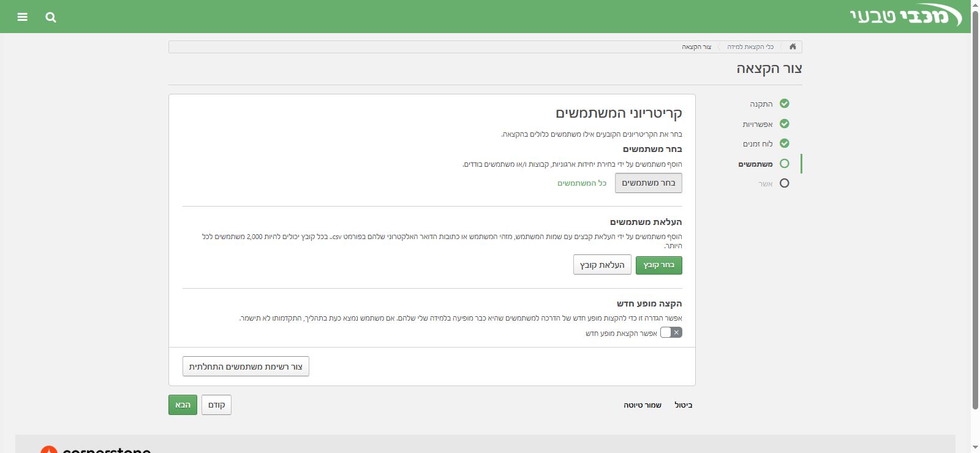Click the העלאת קובץ button

point(602,265)
